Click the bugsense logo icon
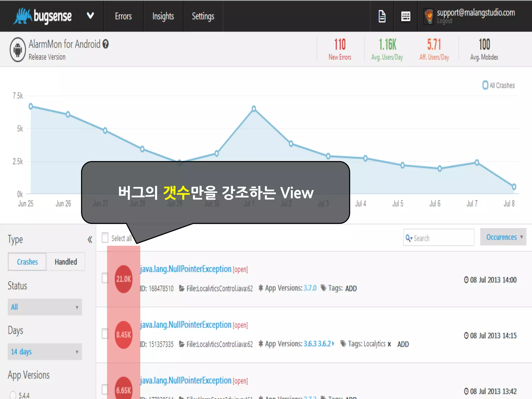Image resolution: width=532 pixels, height=399 pixels. click(x=23, y=16)
